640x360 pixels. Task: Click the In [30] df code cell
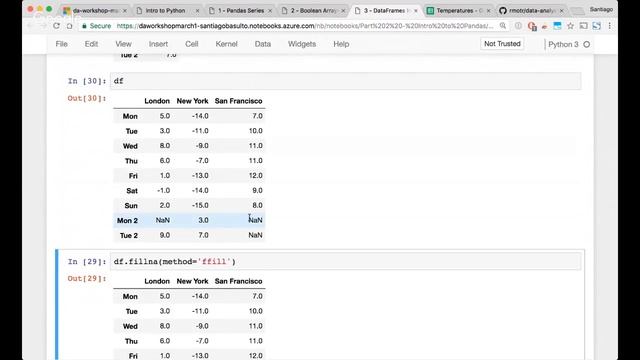(x=346, y=81)
